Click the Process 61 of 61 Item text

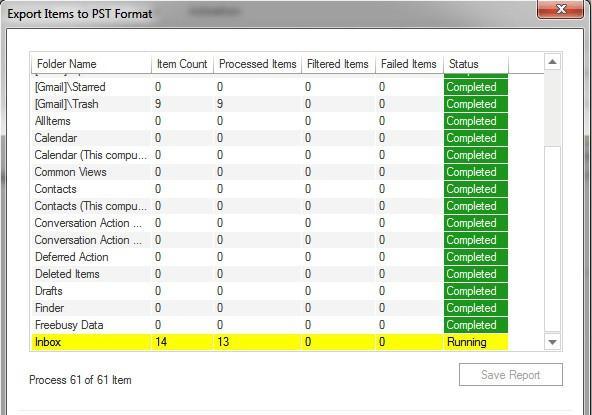(80, 380)
